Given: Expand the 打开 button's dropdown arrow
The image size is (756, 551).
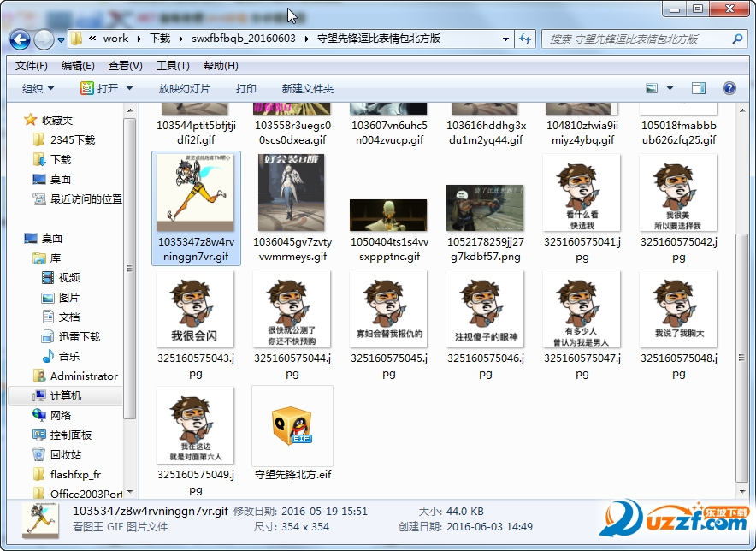Looking at the screenshot, I should pos(129,89).
